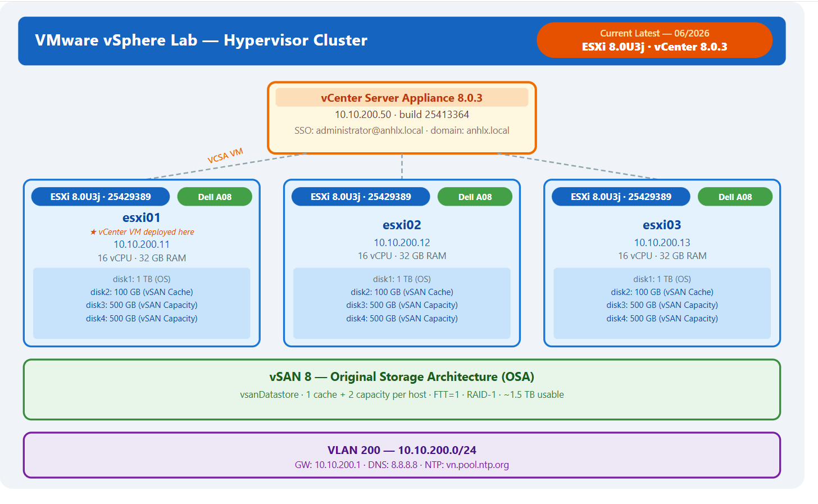This screenshot has height=504, width=818.
Task: Select the IP address 10.10.200.12
Action: 402,243
